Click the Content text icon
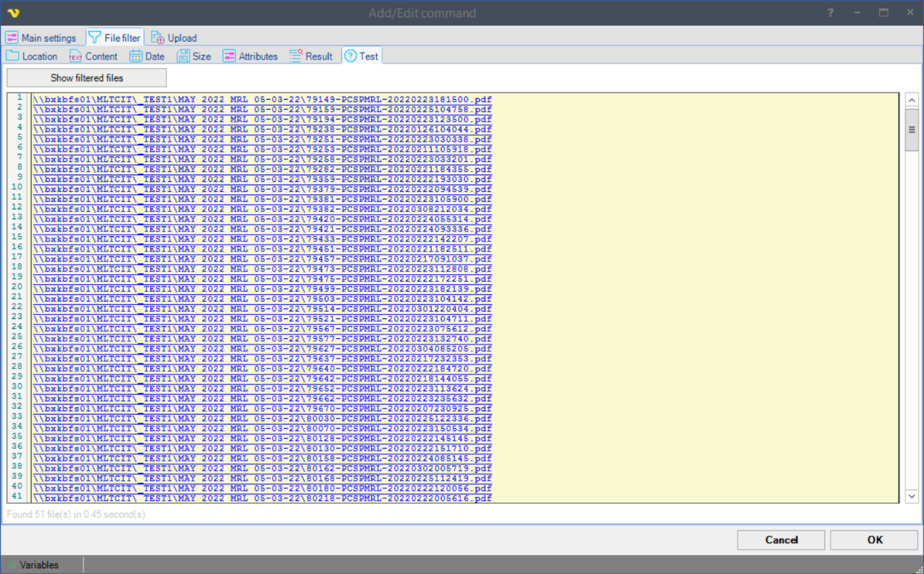This screenshot has height=574, width=924. click(76, 56)
